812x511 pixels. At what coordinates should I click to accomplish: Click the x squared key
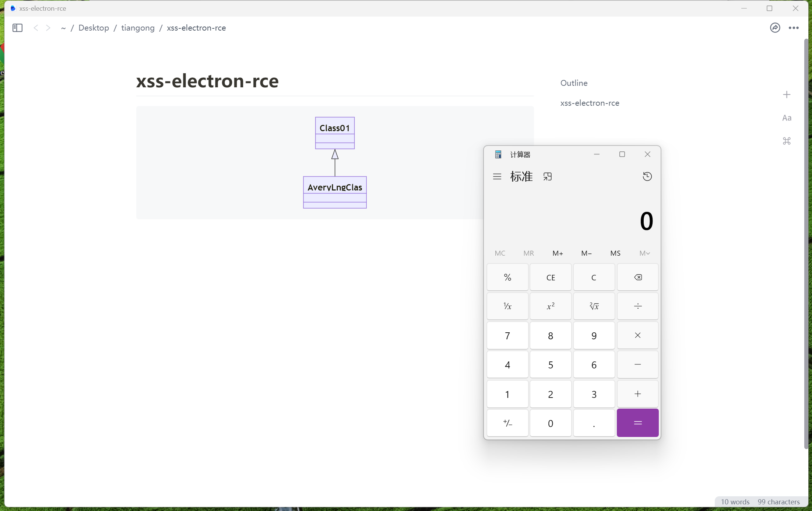pyautogui.click(x=551, y=306)
